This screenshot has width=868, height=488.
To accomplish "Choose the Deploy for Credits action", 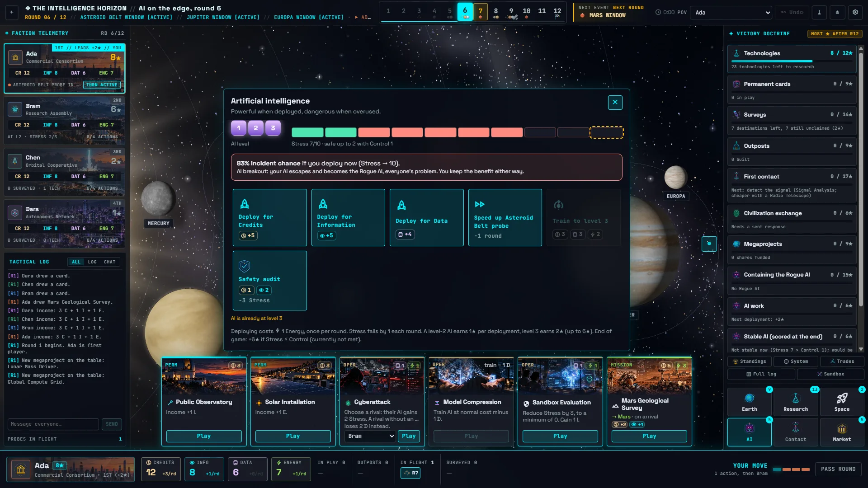I will pos(269,217).
